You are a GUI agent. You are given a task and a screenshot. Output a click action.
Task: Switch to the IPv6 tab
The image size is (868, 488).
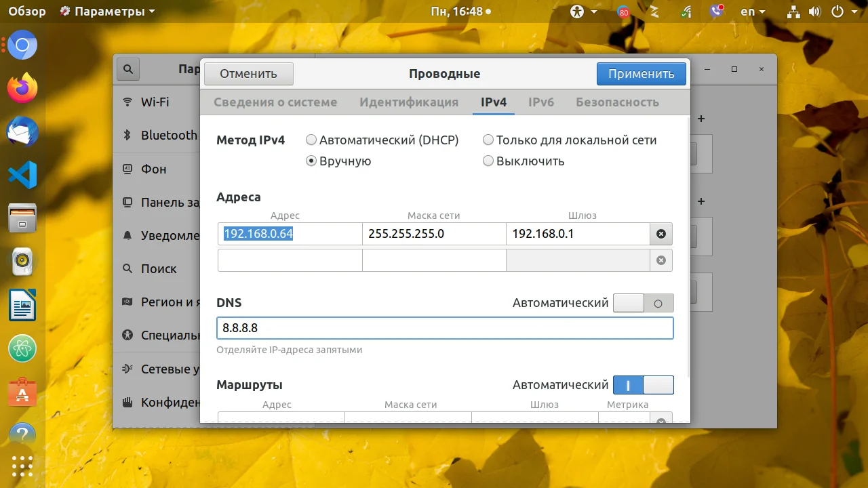(541, 102)
